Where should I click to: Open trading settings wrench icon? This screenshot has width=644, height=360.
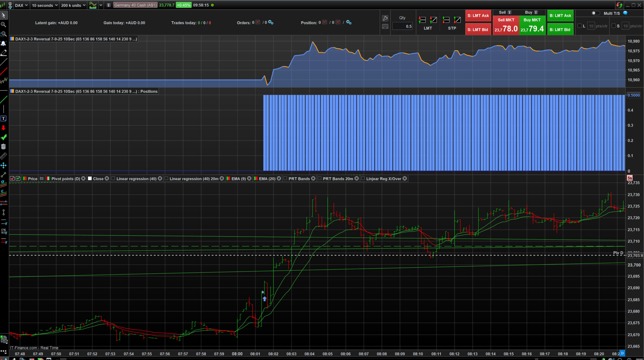coord(385,18)
